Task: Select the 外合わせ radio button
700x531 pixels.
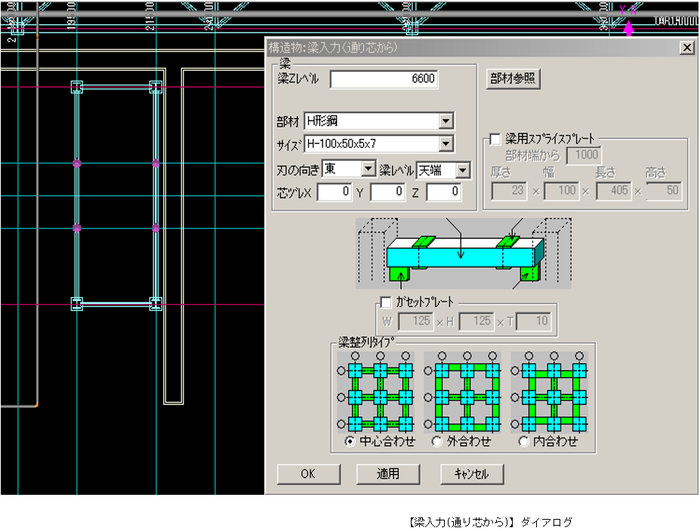Action: point(437,441)
